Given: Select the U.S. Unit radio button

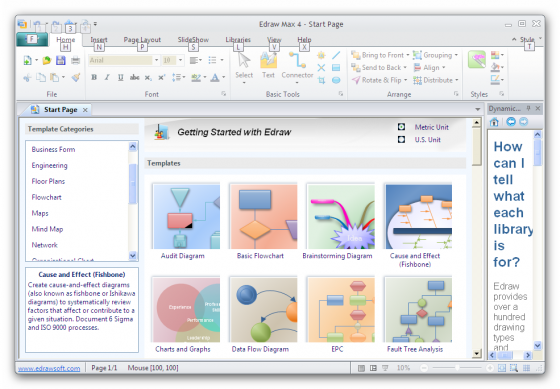Looking at the screenshot, I should click(x=401, y=139).
